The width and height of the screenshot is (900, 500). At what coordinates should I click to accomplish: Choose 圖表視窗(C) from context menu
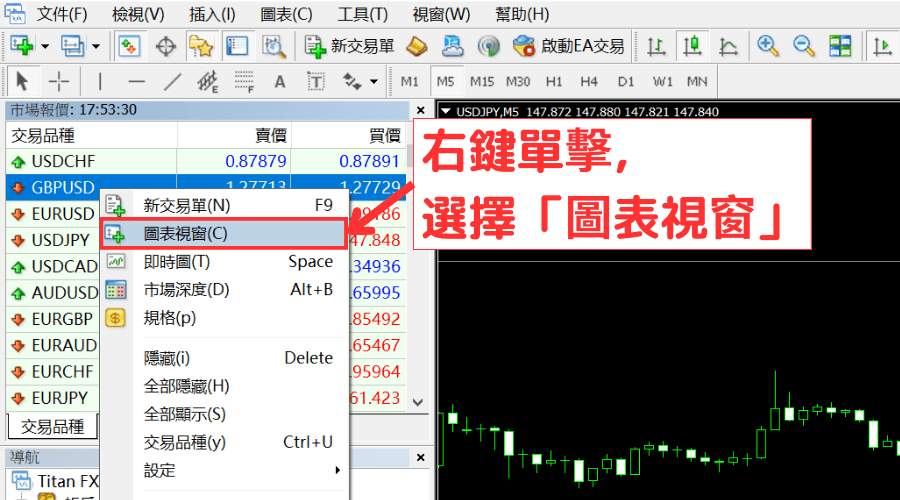click(224, 233)
